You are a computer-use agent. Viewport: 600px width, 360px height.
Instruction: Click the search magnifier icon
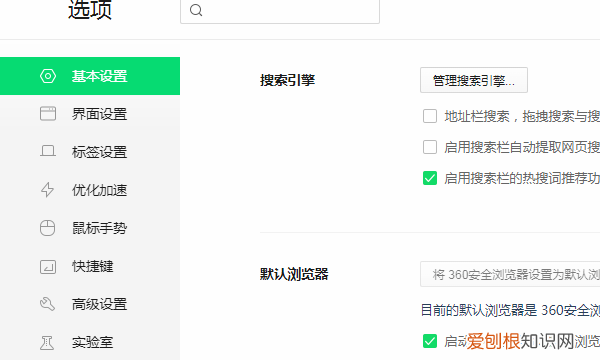point(196,10)
